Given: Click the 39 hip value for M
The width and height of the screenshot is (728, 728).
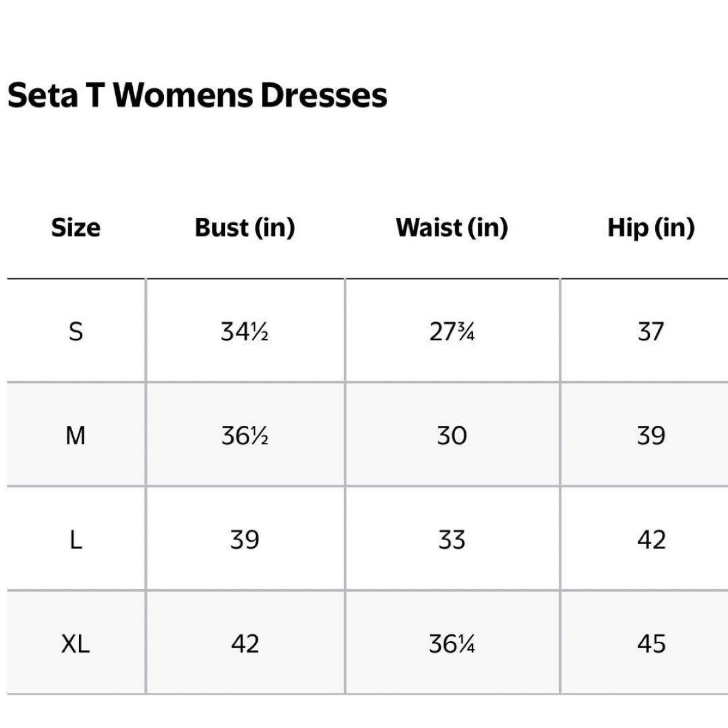Looking at the screenshot, I should coord(651,436).
